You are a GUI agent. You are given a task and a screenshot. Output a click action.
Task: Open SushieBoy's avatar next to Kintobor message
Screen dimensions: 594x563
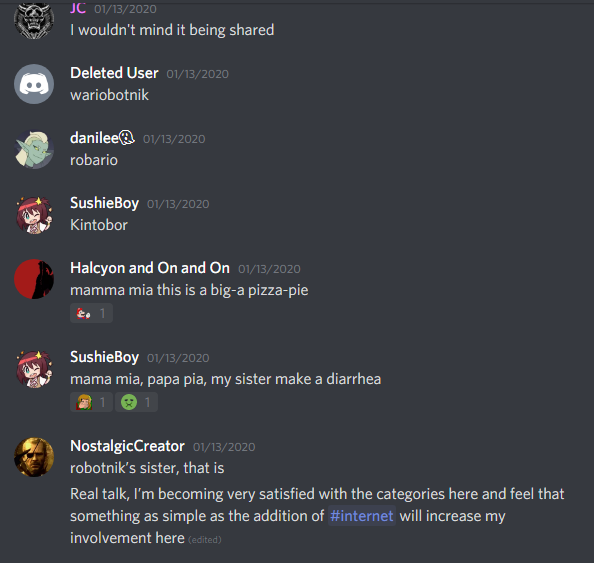(x=34, y=214)
